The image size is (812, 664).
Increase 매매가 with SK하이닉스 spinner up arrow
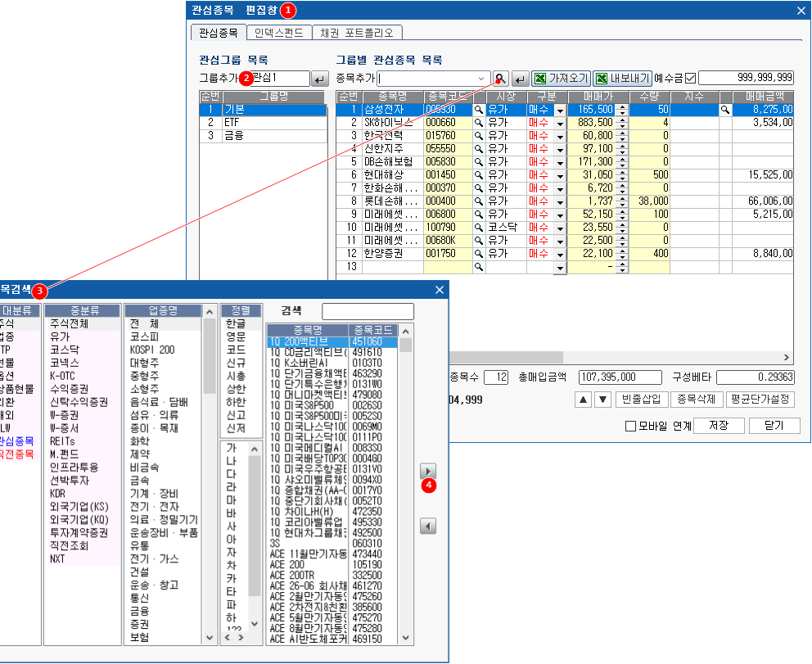[x=621, y=120]
